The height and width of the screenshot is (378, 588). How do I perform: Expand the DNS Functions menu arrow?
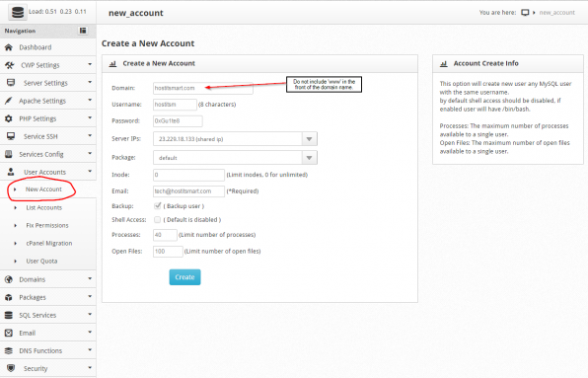coord(90,350)
